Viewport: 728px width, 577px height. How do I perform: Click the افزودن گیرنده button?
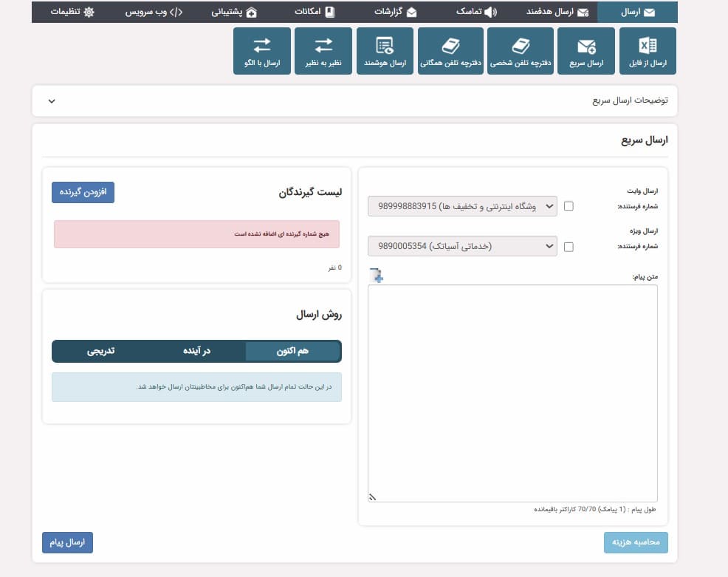(x=83, y=192)
